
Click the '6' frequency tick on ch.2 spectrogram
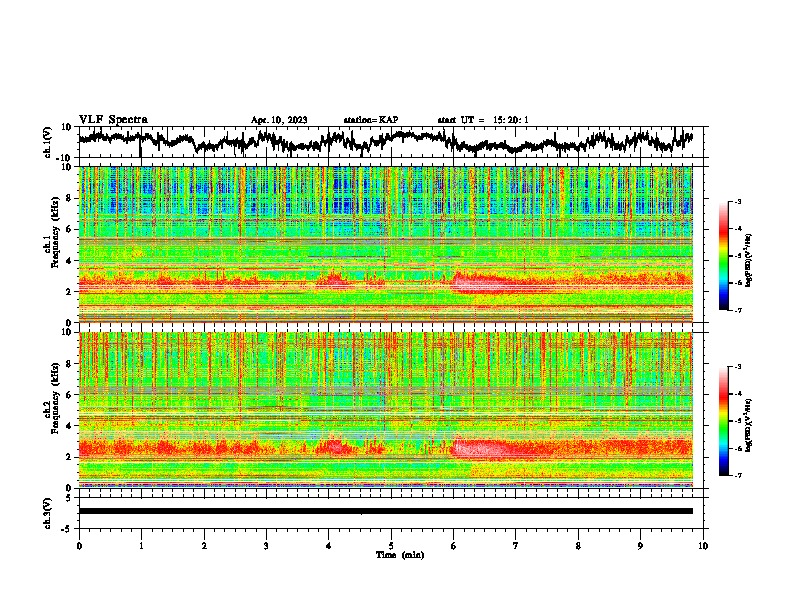click(x=69, y=394)
